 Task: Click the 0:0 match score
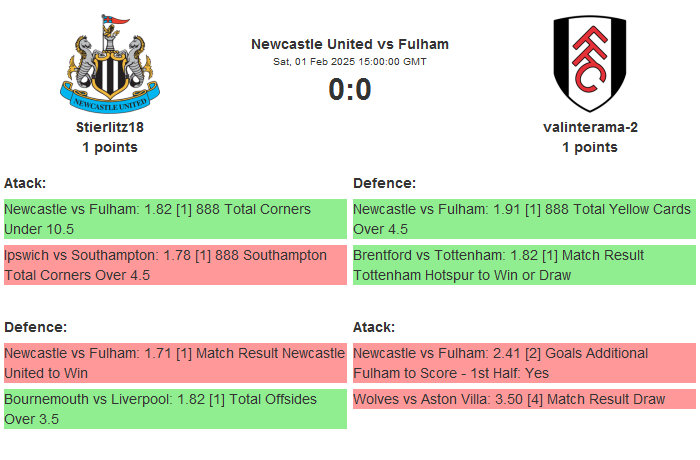pos(350,90)
